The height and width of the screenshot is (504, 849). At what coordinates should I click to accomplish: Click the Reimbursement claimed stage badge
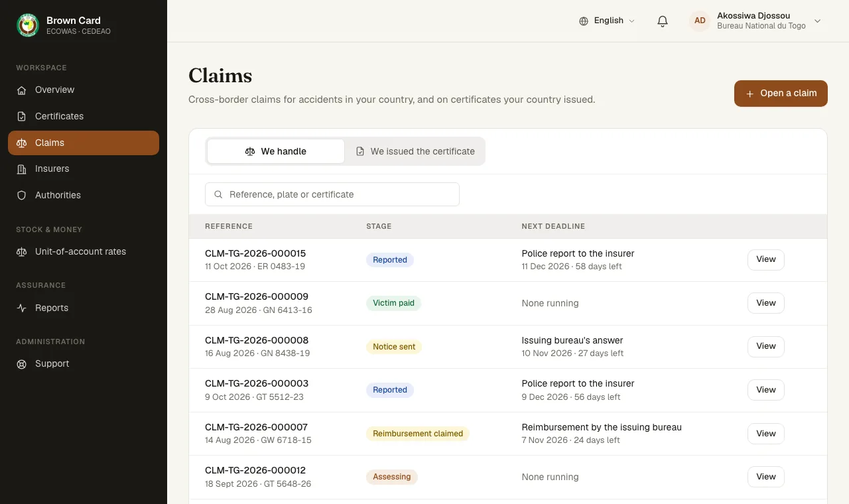418,434
